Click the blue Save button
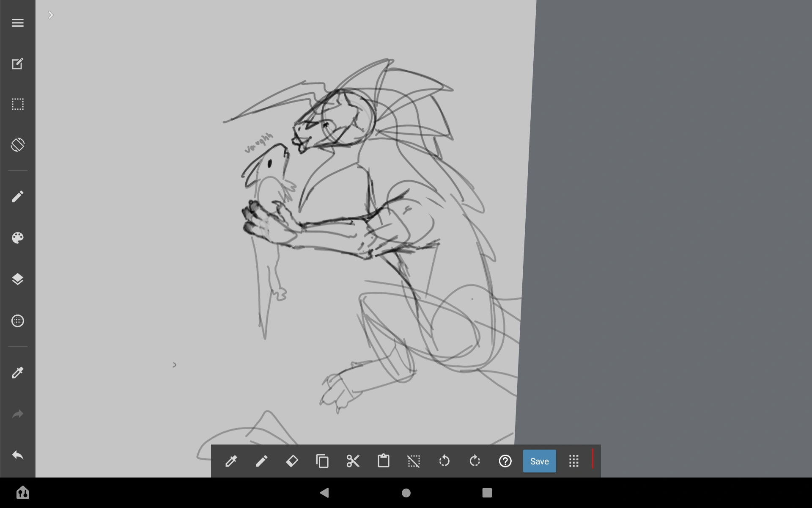The image size is (812, 508). coord(539,461)
